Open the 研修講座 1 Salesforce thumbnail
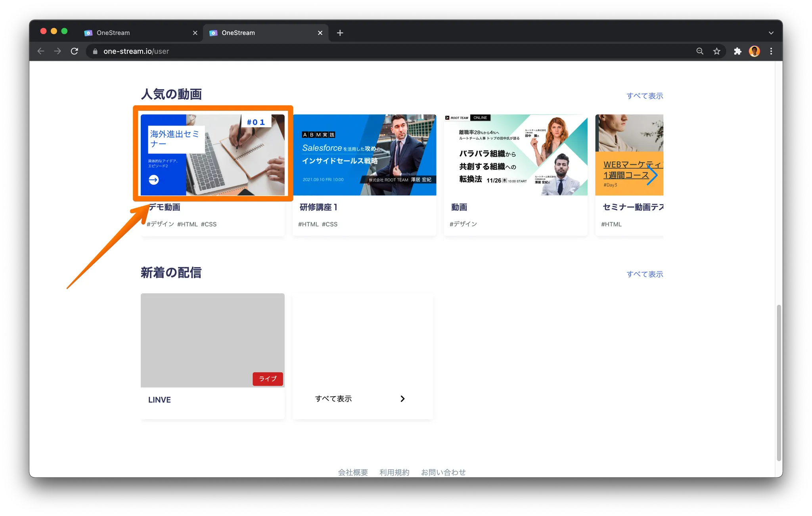 coord(364,155)
